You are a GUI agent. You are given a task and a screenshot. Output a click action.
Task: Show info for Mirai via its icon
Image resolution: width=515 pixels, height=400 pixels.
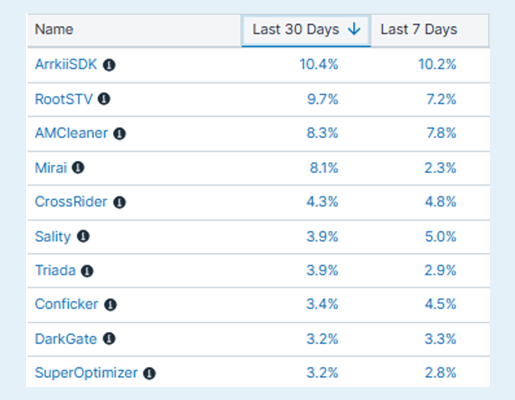coord(78,168)
